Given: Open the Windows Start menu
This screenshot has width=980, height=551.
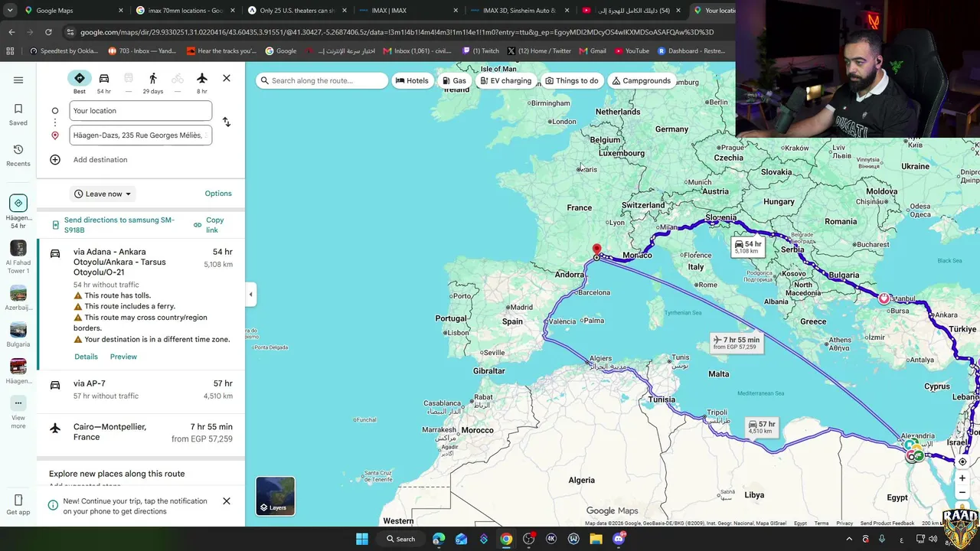Looking at the screenshot, I should [362, 539].
